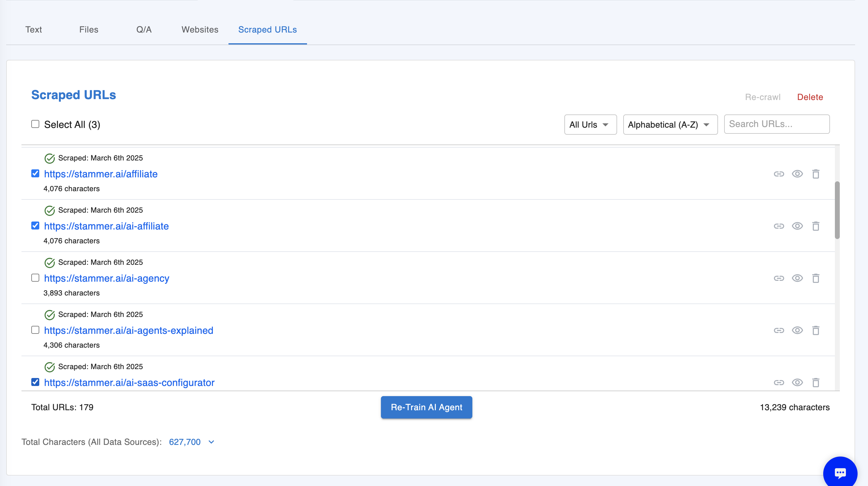Preview ai-agents-explained with eye icon
The image size is (868, 486).
pyautogui.click(x=797, y=331)
